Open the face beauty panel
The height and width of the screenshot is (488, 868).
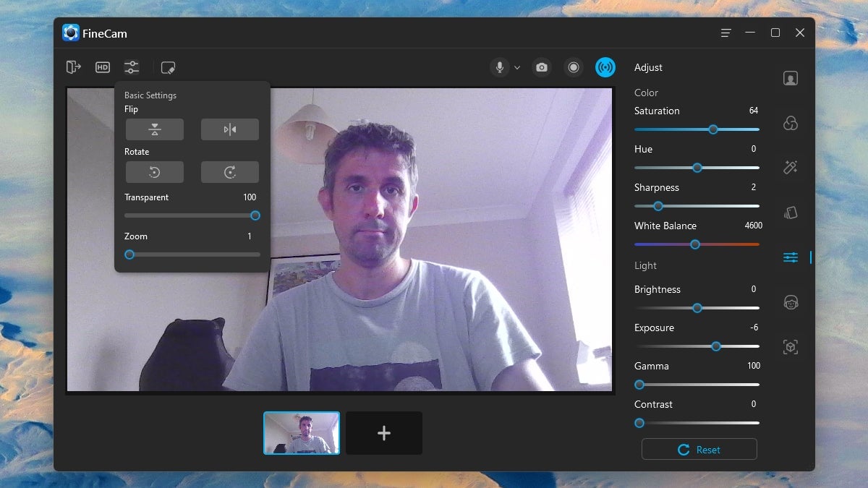coord(790,302)
